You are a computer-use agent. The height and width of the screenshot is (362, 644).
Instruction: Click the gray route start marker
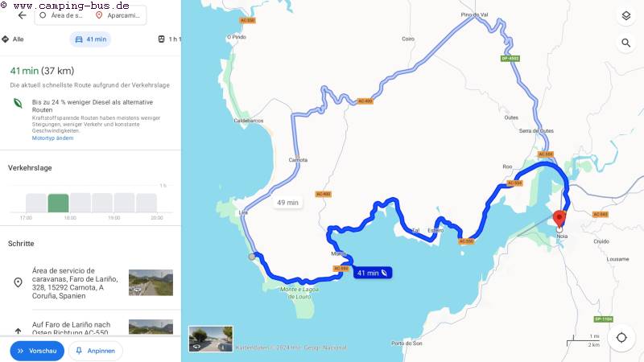point(252,257)
